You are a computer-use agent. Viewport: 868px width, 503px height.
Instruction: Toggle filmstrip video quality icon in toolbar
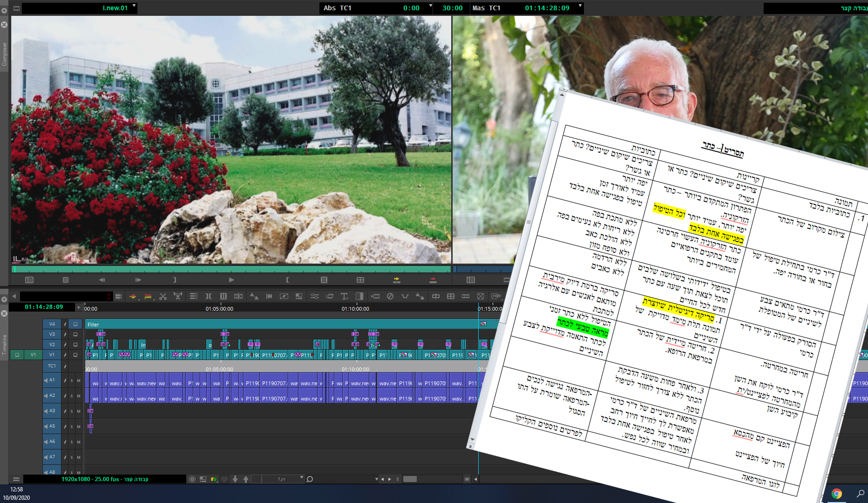[x=118, y=296]
